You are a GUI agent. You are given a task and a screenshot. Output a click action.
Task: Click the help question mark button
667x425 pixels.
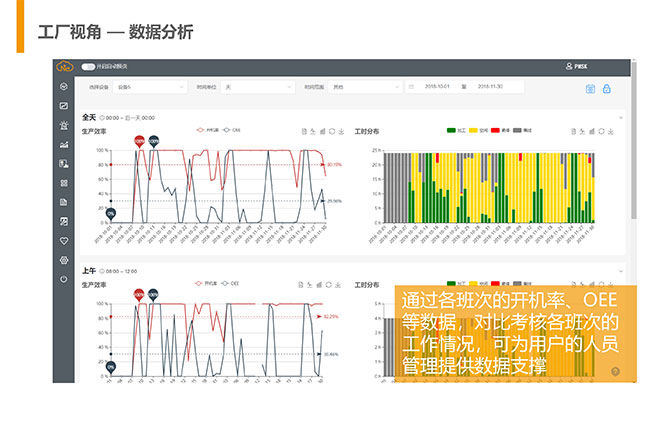coord(615,371)
